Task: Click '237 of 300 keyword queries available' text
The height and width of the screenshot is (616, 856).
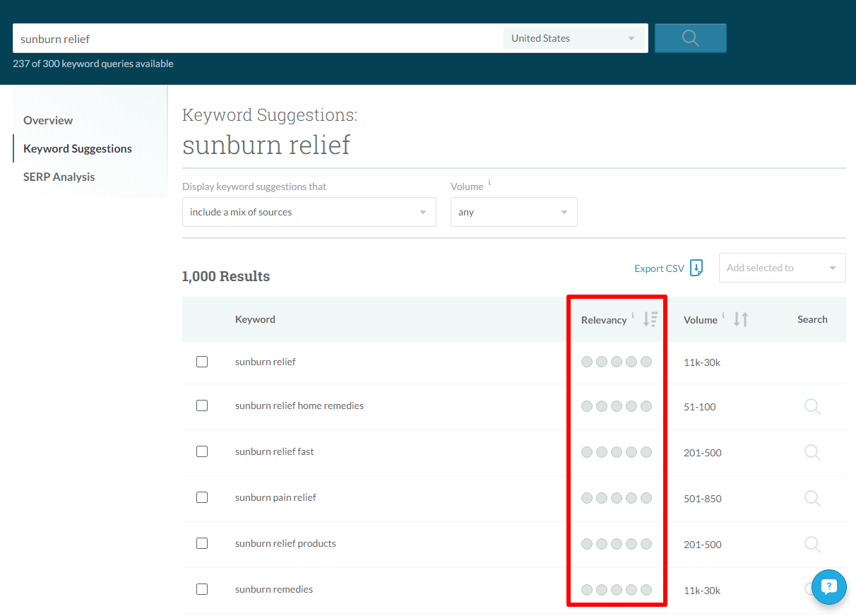Action: click(x=93, y=64)
